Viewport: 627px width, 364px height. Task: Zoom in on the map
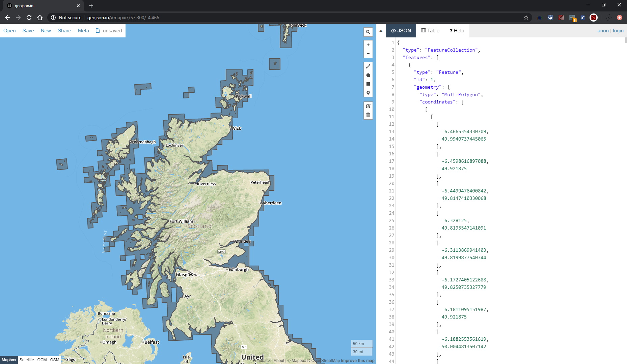click(368, 45)
